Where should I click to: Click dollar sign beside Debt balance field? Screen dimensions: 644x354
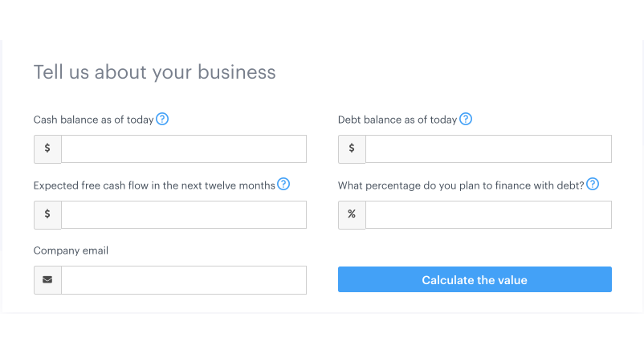click(352, 149)
